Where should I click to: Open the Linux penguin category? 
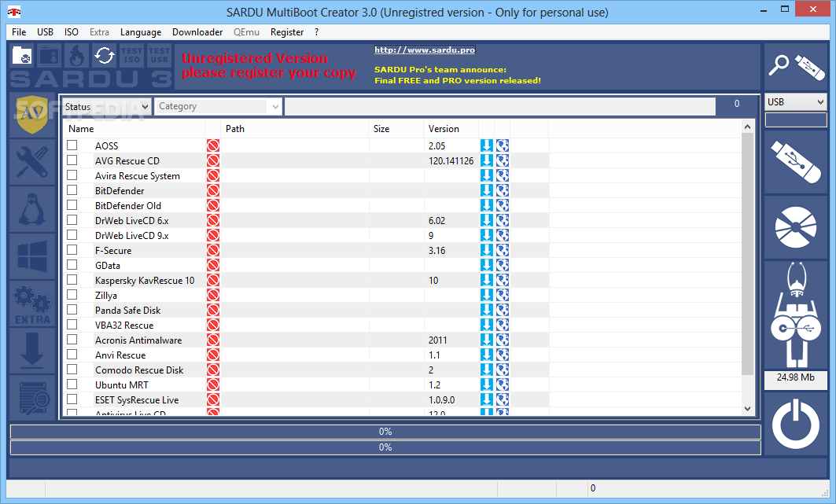pos(32,209)
